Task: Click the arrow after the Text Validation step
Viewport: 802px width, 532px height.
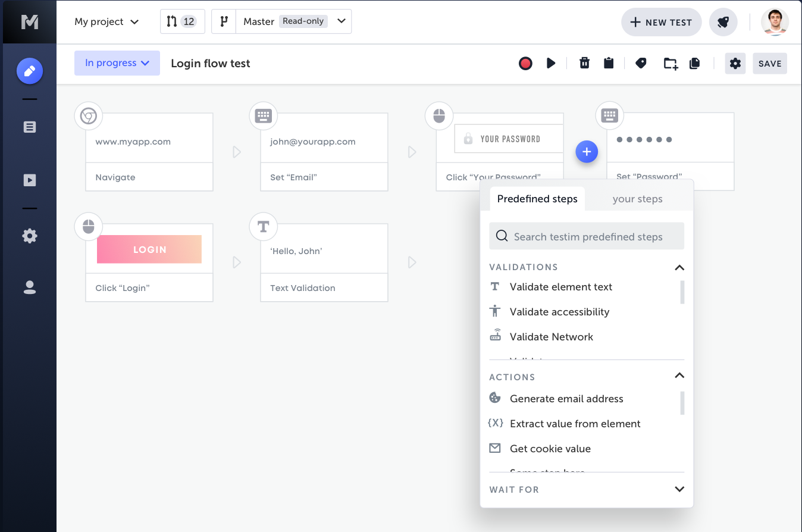Action: pyautogui.click(x=412, y=262)
